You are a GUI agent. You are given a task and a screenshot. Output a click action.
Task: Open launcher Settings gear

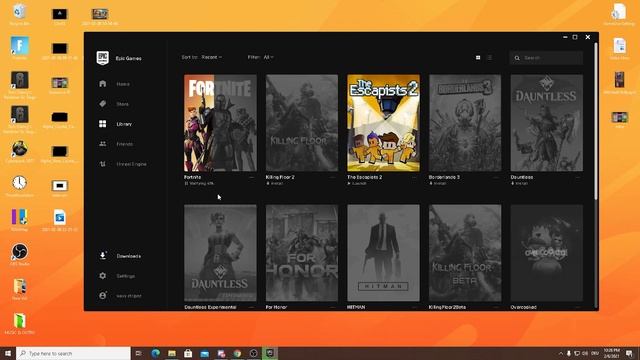(x=102, y=276)
